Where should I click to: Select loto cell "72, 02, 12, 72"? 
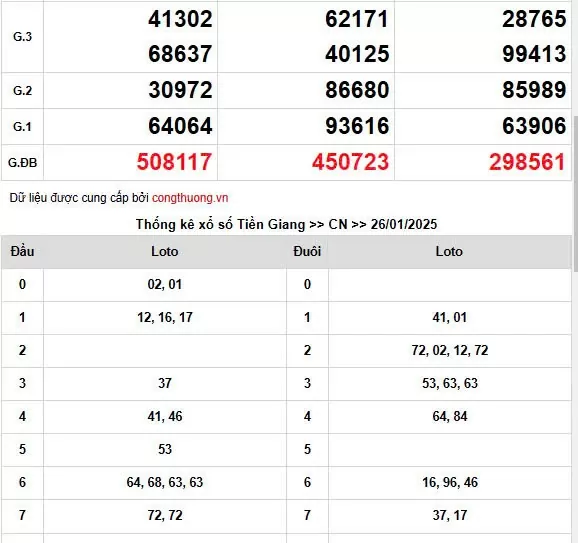(x=450, y=350)
